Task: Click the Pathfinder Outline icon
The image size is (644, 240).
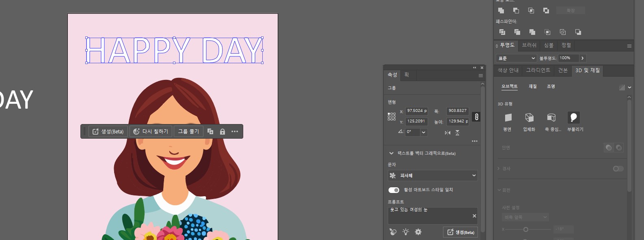Action: 563,32
